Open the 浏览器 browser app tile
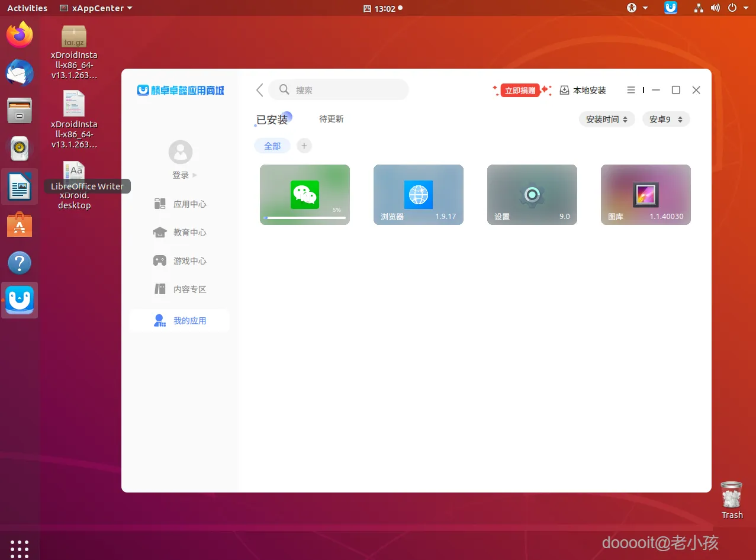Image resolution: width=756 pixels, height=560 pixels. 419,195
